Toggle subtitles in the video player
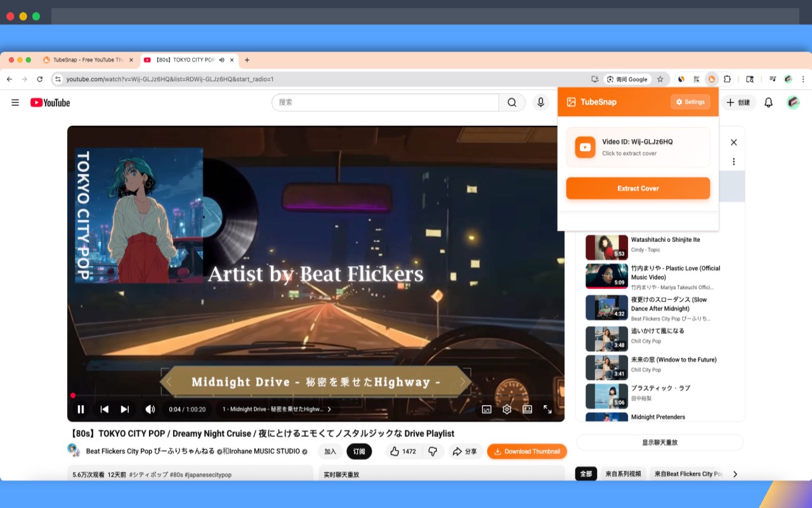The image size is (812, 508). pyautogui.click(x=487, y=410)
